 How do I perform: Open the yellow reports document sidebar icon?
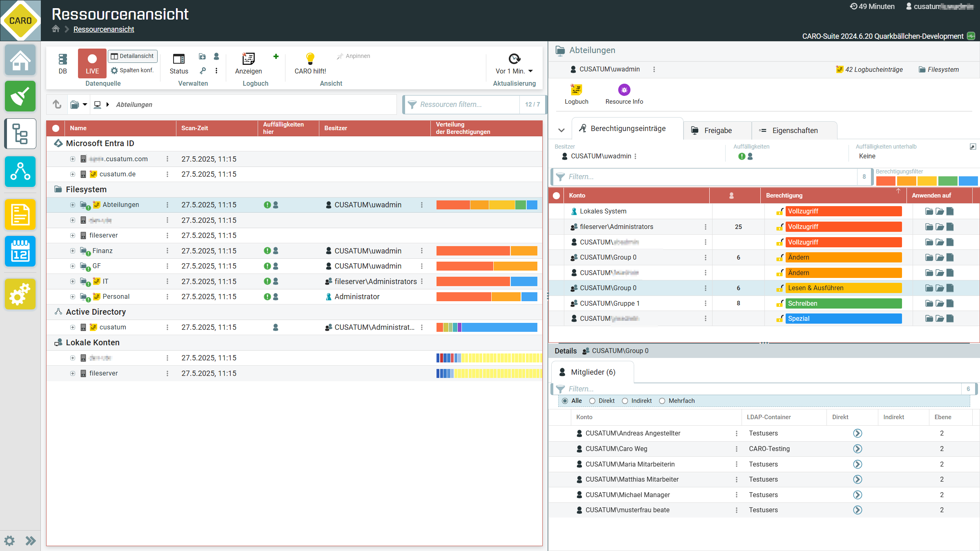tap(20, 215)
